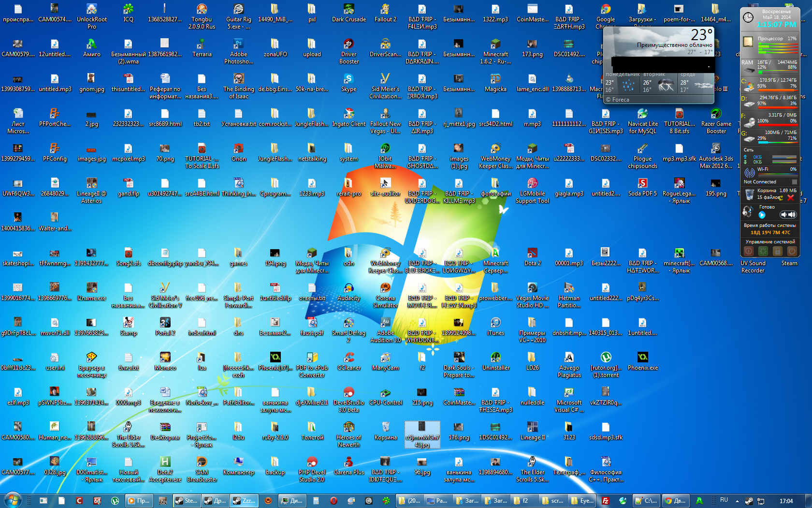Open the Heroes of Newerth icon

coord(348,434)
